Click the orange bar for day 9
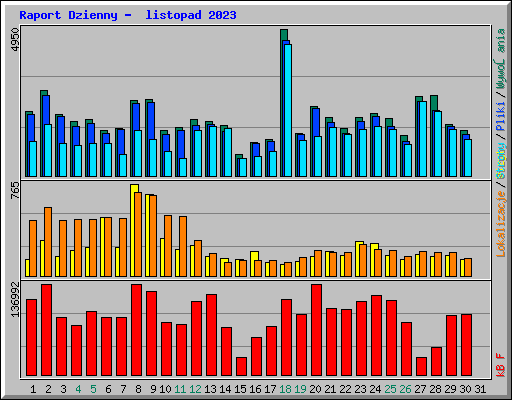 [153, 236]
